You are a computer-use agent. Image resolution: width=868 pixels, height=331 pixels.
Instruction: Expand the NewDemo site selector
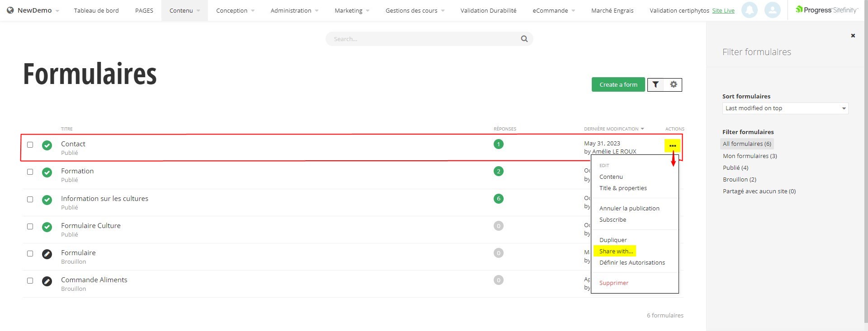[34, 10]
